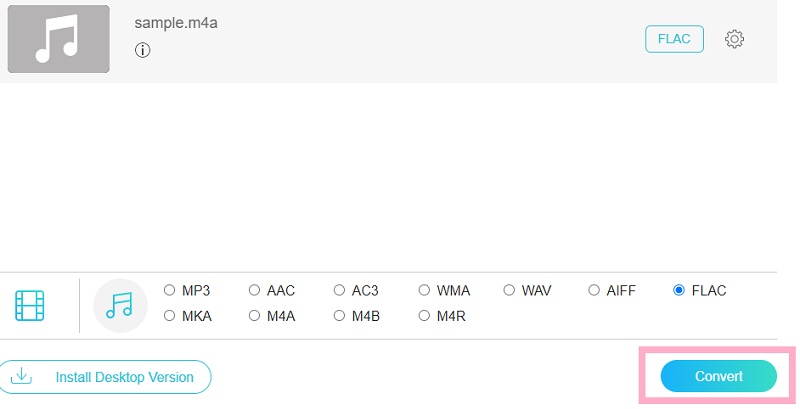Click the FLAC output format badge
The height and width of the screenshot is (409, 800).
coord(674,39)
